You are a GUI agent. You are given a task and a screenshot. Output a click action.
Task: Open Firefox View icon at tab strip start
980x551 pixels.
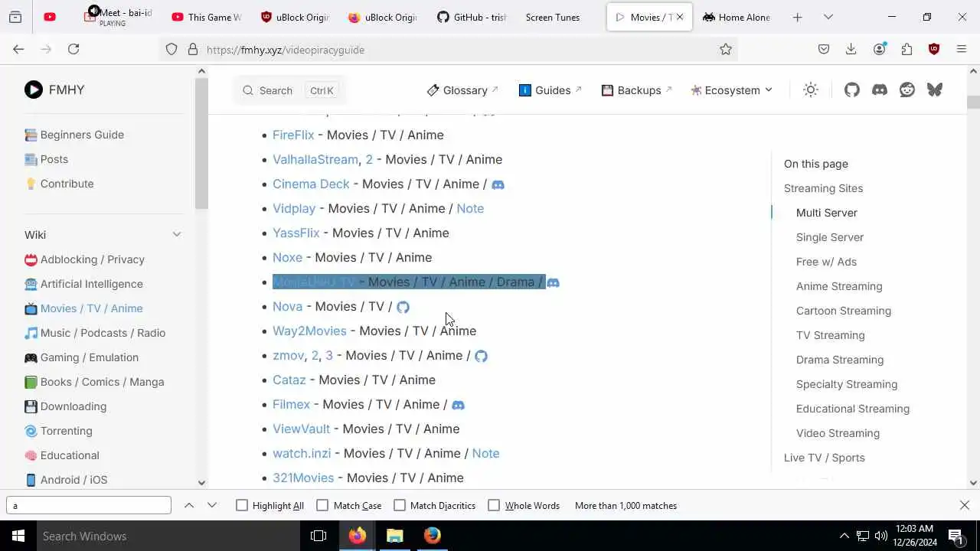tap(15, 17)
